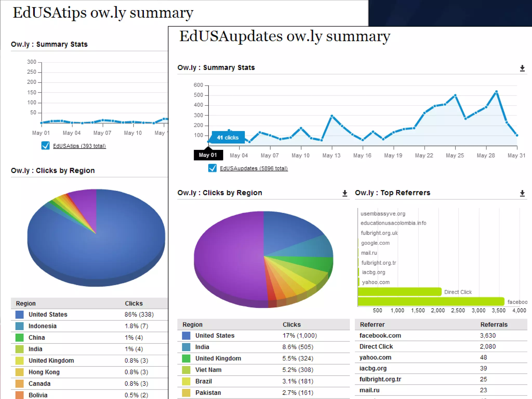
Task: Open the EdUSAupdates (5896 total) link
Action: (254, 168)
